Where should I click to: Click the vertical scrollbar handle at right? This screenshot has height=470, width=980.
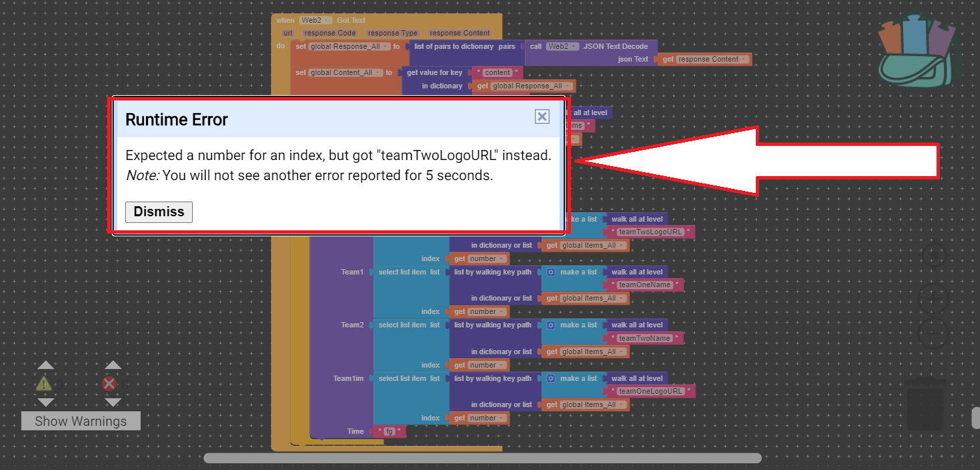[975, 417]
